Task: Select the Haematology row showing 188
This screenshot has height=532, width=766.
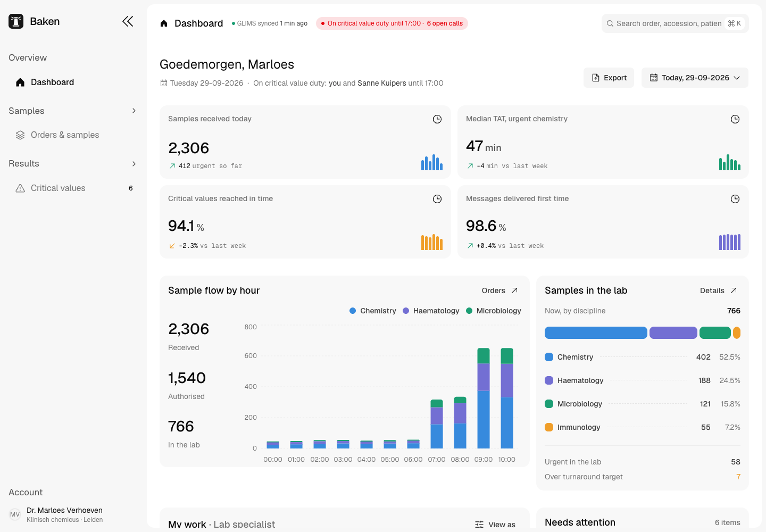Action: click(643, 380)
